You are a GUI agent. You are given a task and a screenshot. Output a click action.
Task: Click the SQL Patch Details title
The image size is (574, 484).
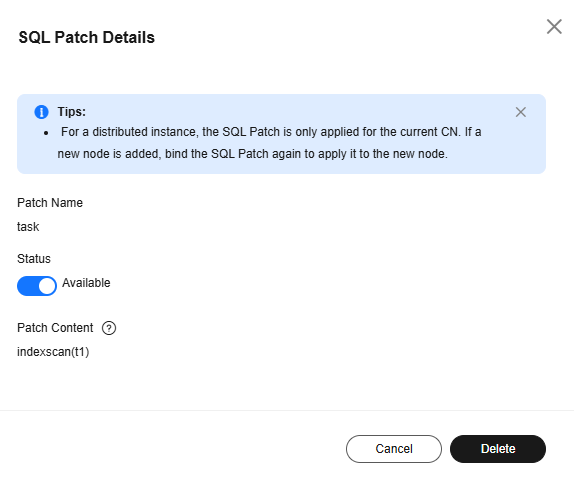tap(87, 37)
